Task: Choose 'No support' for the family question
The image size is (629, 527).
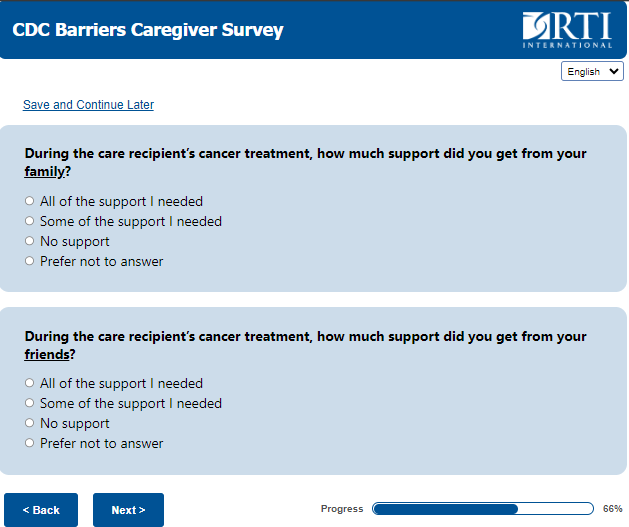Action: point(30,241)
